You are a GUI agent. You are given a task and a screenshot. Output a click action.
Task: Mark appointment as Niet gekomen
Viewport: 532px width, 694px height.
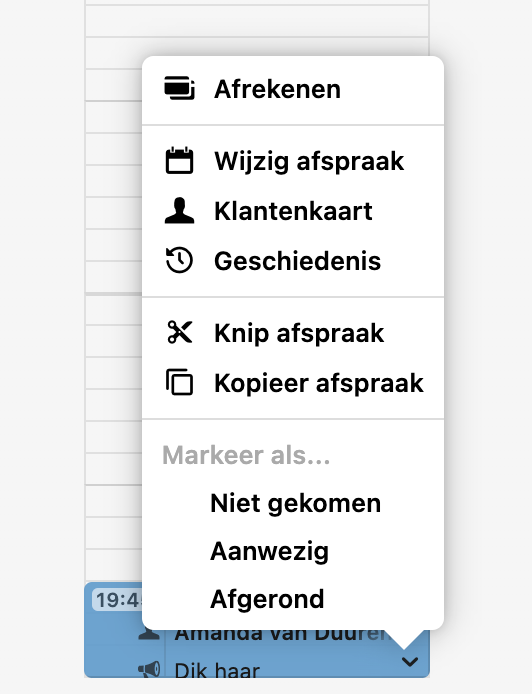click(296, 503)
